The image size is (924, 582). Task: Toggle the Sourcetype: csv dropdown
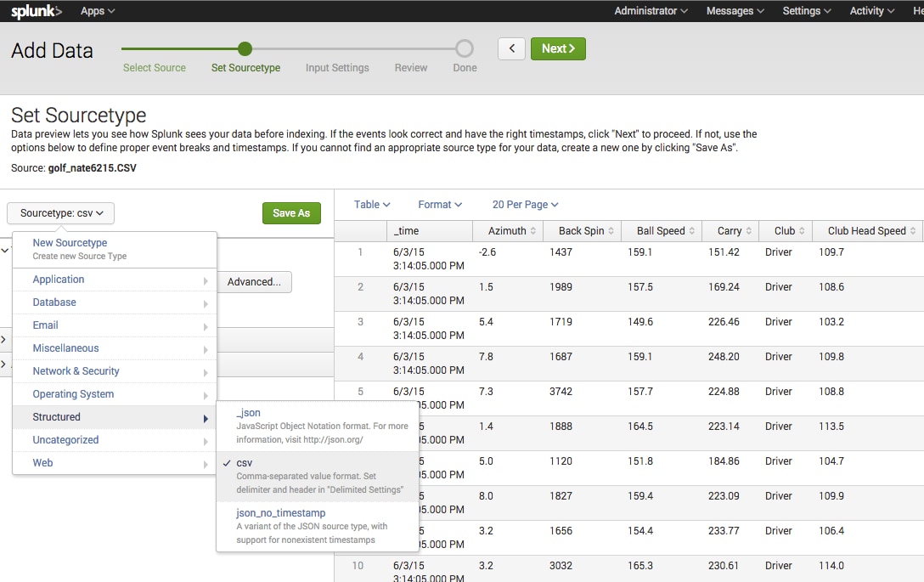tap(60, 213)
